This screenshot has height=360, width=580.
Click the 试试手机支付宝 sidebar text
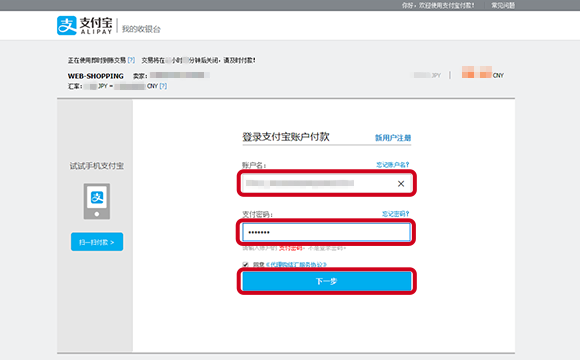97,166
